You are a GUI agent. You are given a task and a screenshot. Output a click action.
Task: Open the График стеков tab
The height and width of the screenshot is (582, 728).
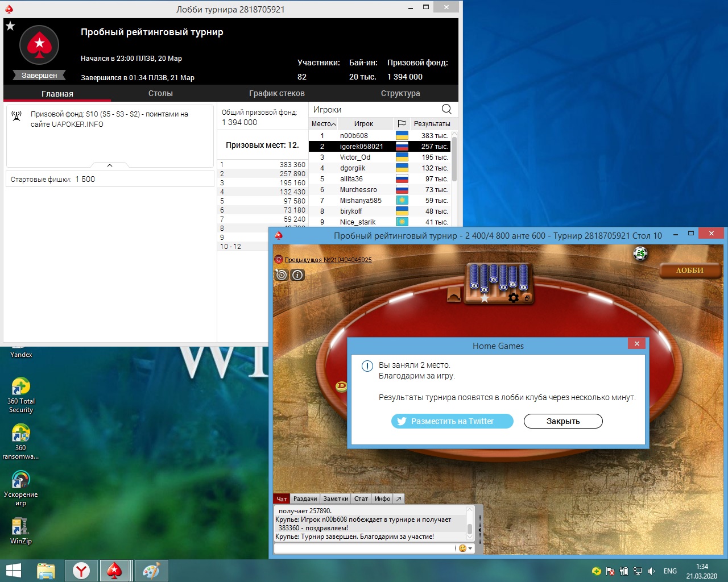pos(277,93)
